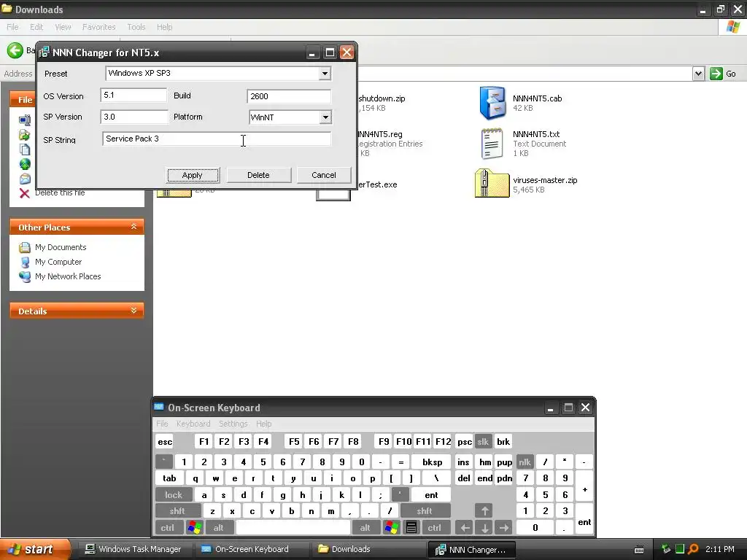Click the esc key on On-Screen Keyboard
The width and height of the screenshot is (747, 560).
point(165,442)
